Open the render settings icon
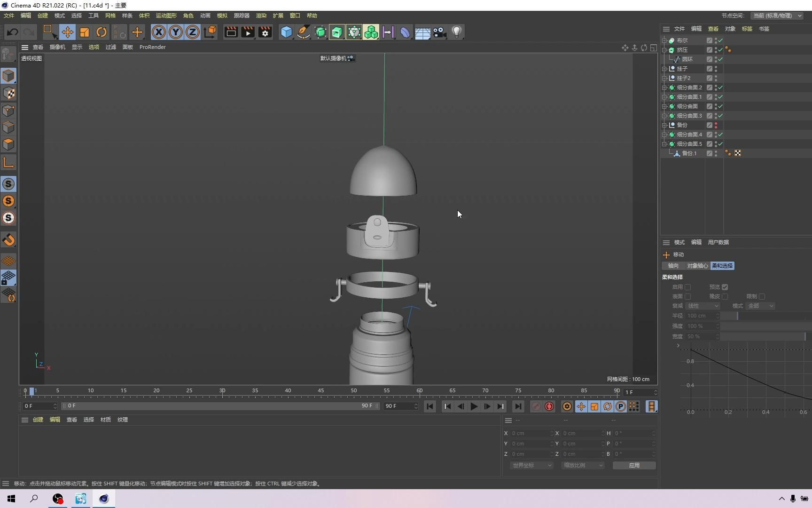 pos(265,32)
